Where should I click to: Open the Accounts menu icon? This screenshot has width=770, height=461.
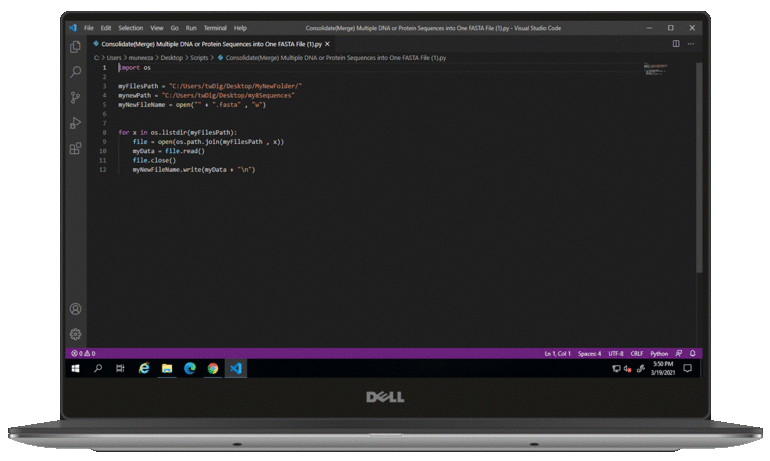click(76, 309)
